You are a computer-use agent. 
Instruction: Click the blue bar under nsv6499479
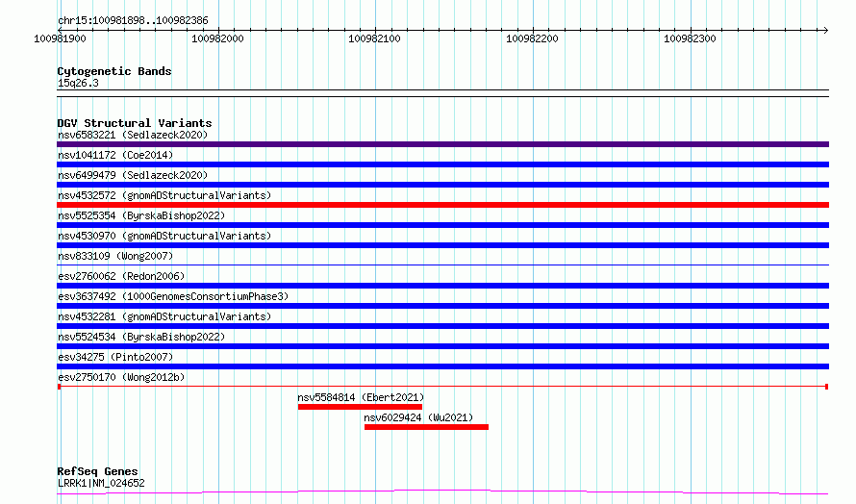point(442,185)
